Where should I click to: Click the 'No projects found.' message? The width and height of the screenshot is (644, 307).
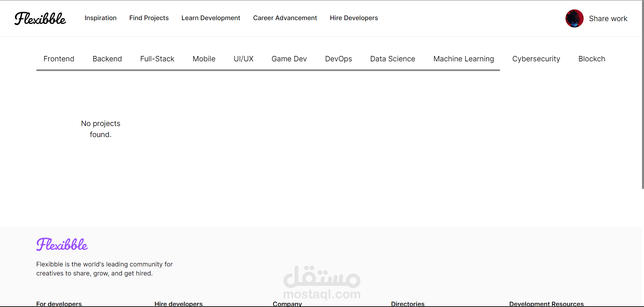(x=101, y=129)
